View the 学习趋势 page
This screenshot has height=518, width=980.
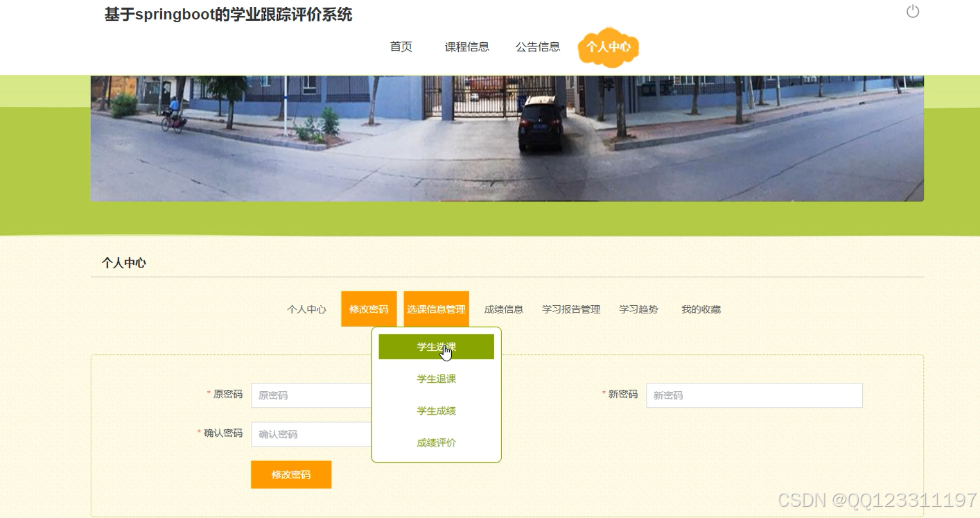pos(638,309)
